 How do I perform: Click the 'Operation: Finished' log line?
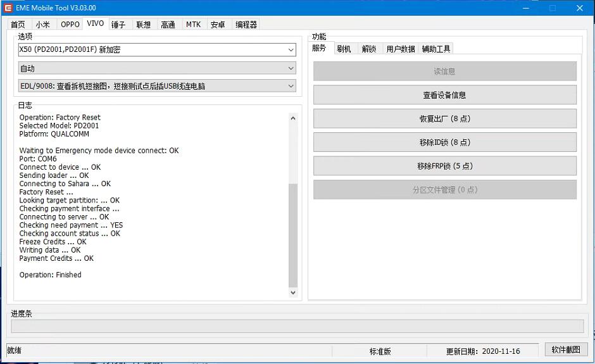click(50, 275)
